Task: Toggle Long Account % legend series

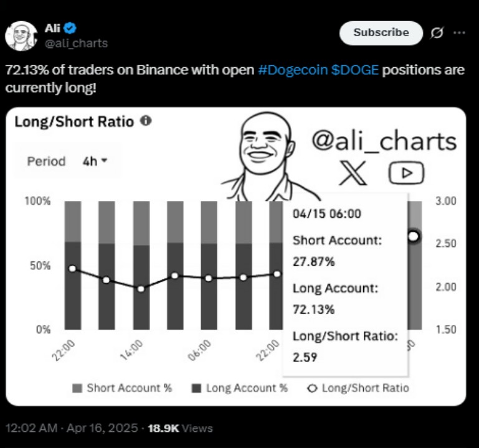Action: coord(239,388)
